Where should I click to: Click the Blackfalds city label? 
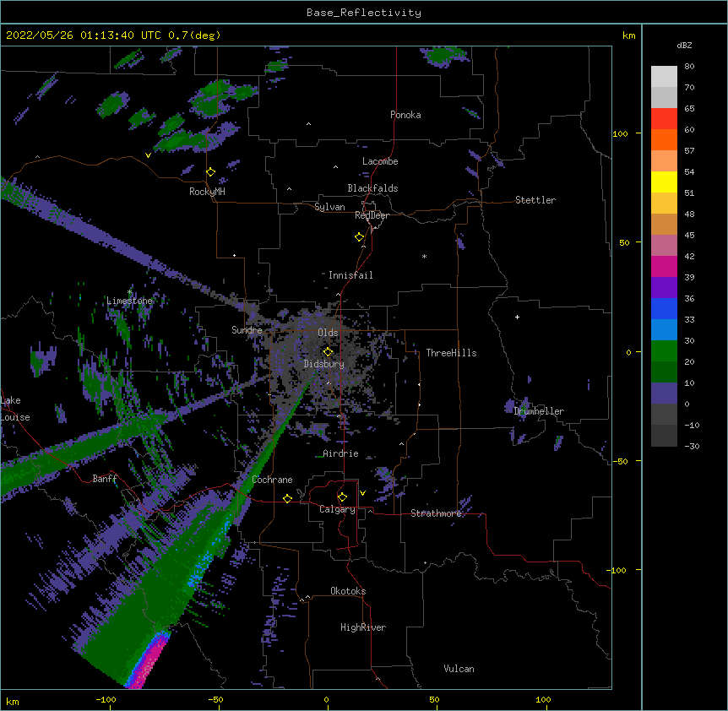[x=372, y=188]
